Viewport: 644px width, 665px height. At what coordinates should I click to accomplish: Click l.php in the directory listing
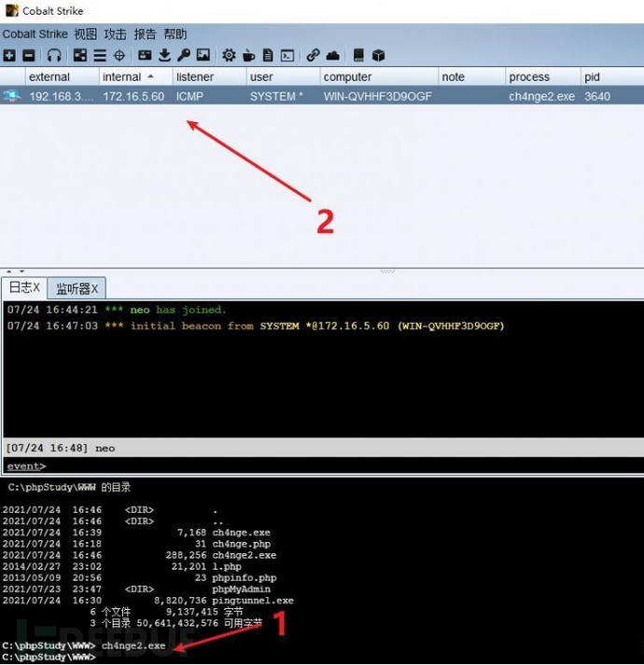pos(227,566)
